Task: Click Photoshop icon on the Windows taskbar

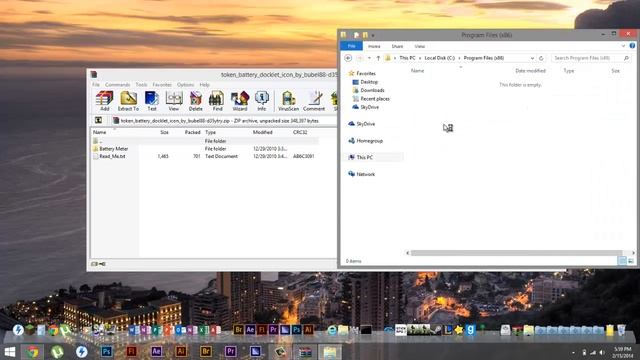Action: click(107, 351)
